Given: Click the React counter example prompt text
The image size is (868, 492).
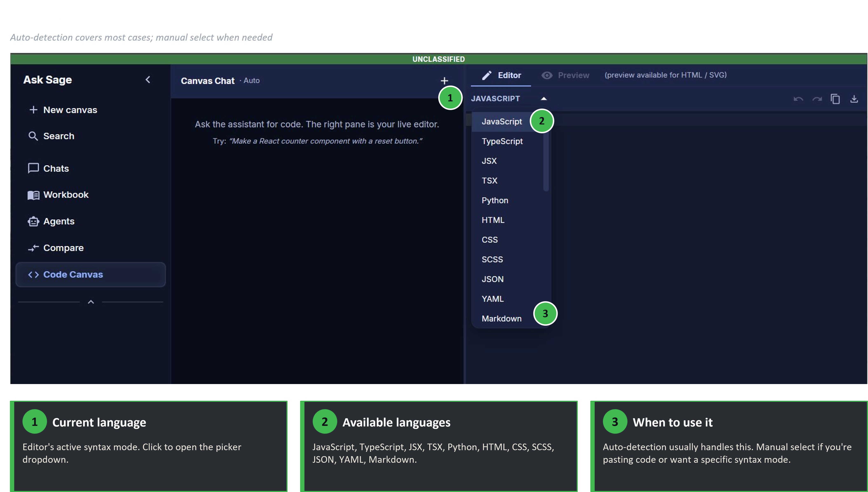Looking at the screenshot, I should [x=326, y=141].
